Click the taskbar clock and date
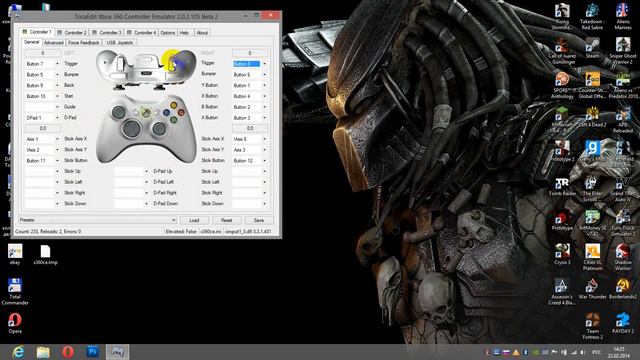 pos(619,352)
